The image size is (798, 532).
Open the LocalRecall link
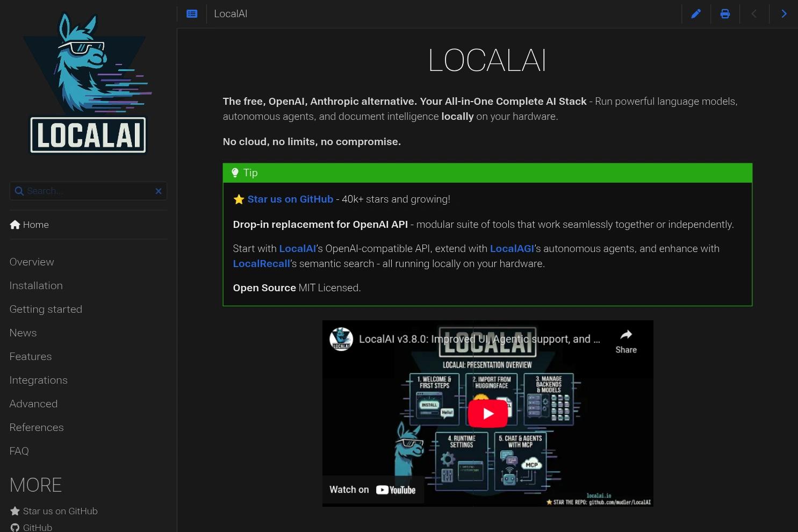pyautogui.click(x=261, y=264)
